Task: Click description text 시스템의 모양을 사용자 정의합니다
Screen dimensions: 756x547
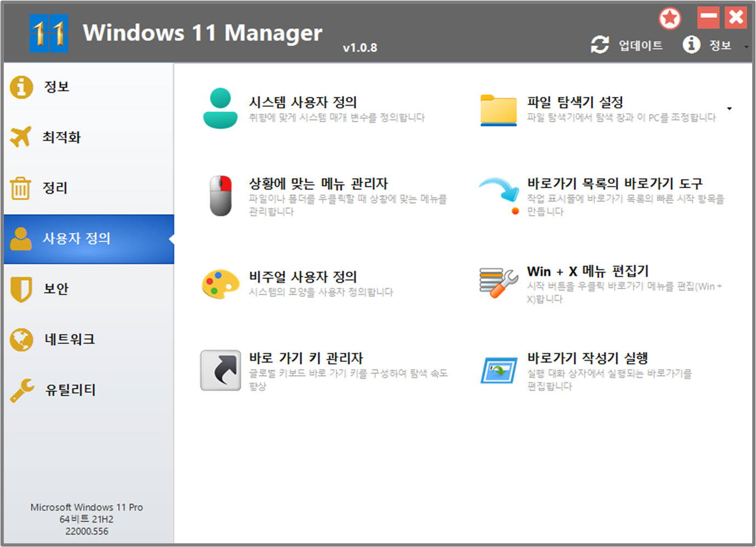Action: (321, 292)
